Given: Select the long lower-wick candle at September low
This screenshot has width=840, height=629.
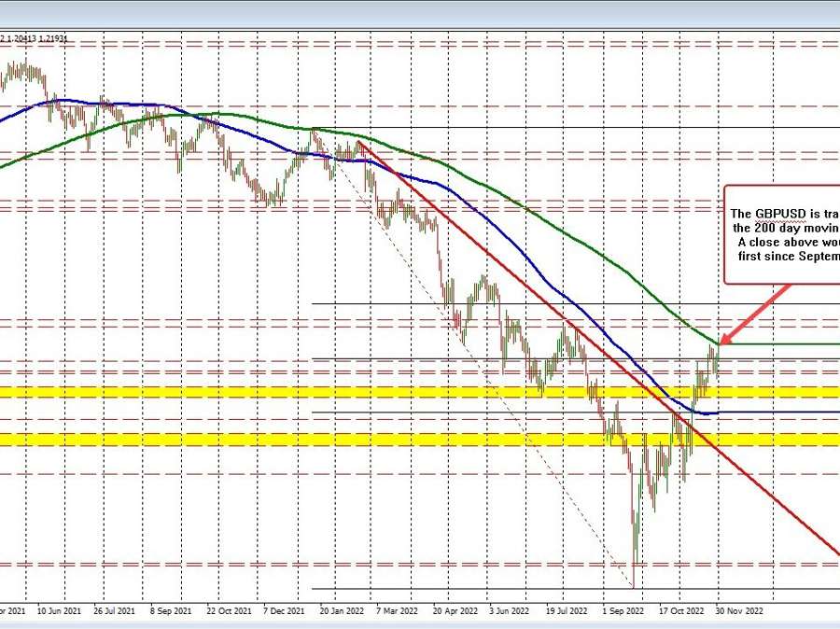Looking at the screenshot, I should (635, 541).
